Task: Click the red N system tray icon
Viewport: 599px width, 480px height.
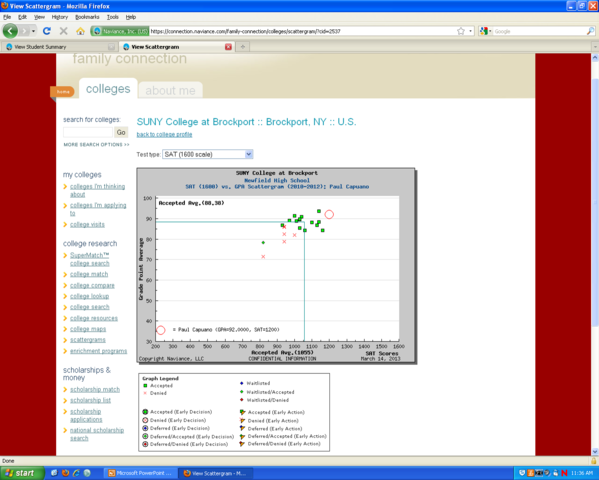Action: (564, 473)
